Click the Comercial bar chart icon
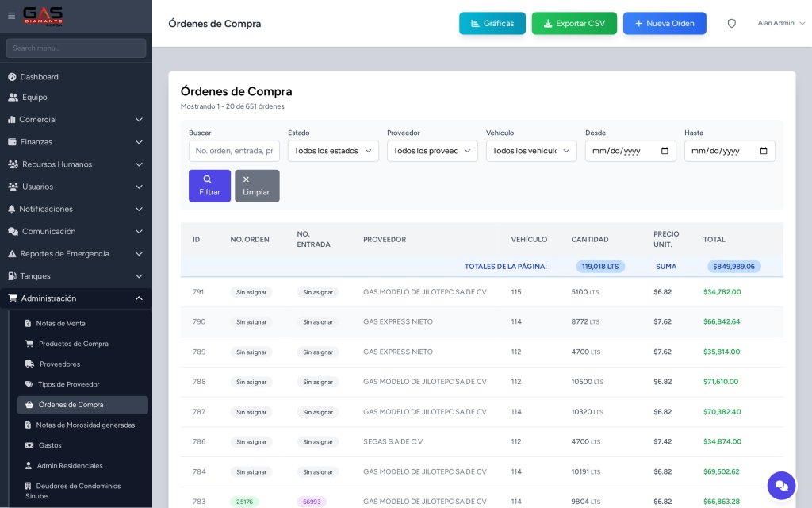 coord(12,120)
